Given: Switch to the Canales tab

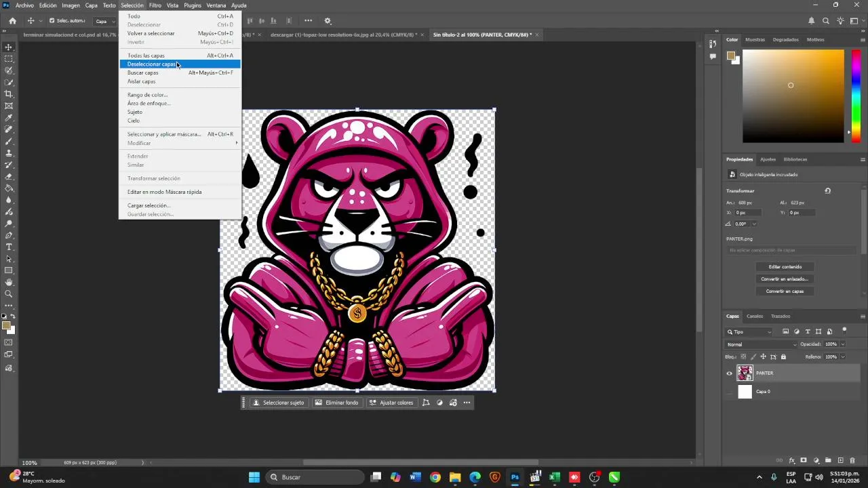Looking at the screenshot, I should [755, 316].
